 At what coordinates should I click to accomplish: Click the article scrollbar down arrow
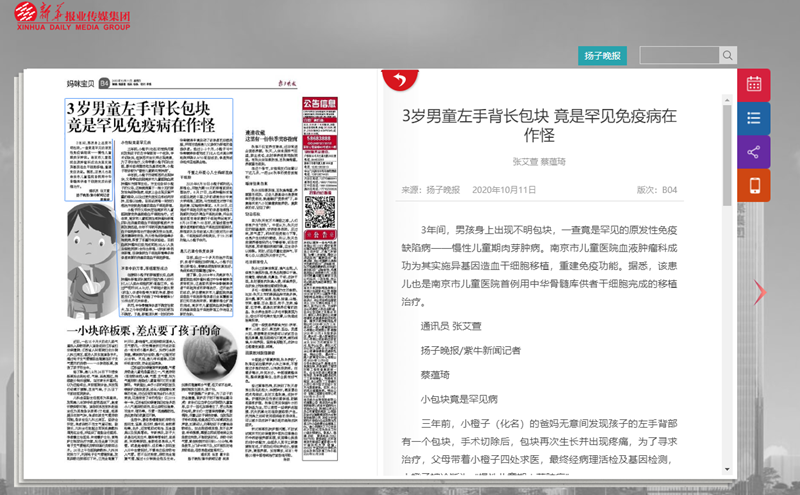coord(727,469)
